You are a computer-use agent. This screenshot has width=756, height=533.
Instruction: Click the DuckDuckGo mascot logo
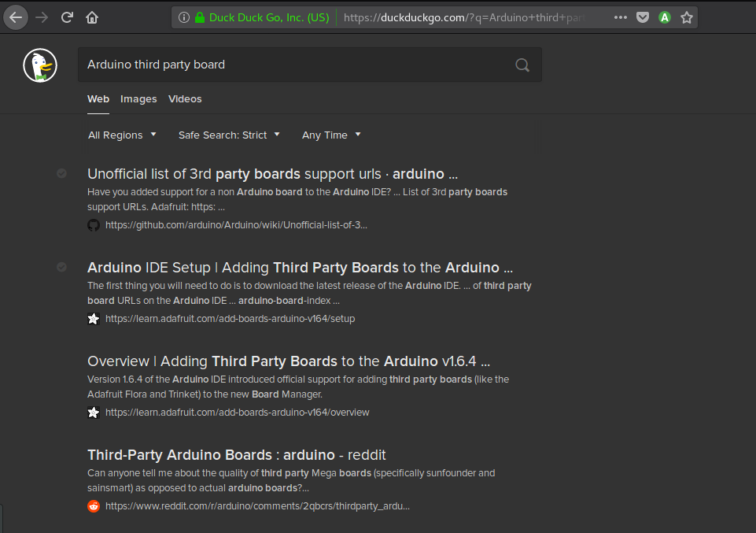[x=39, y=65]
